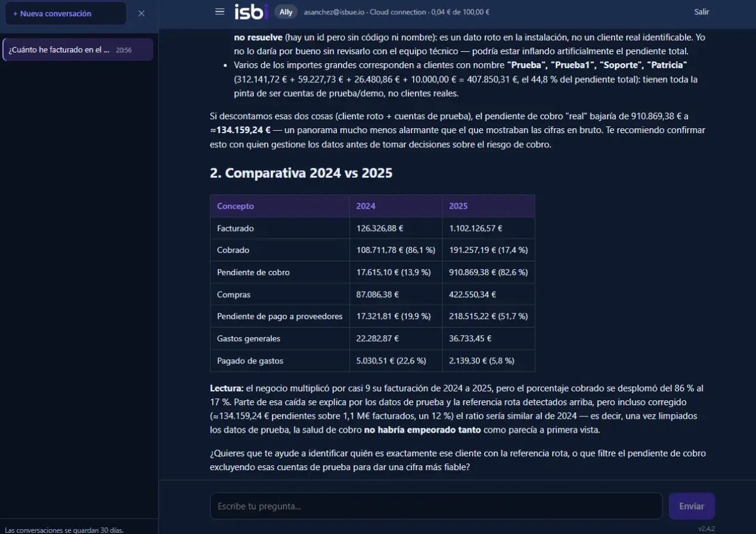Click the heading "2. Comparativa 2024 vs 2025"
The height and width of the screenshot is (534, 756).
click(301, 173)
